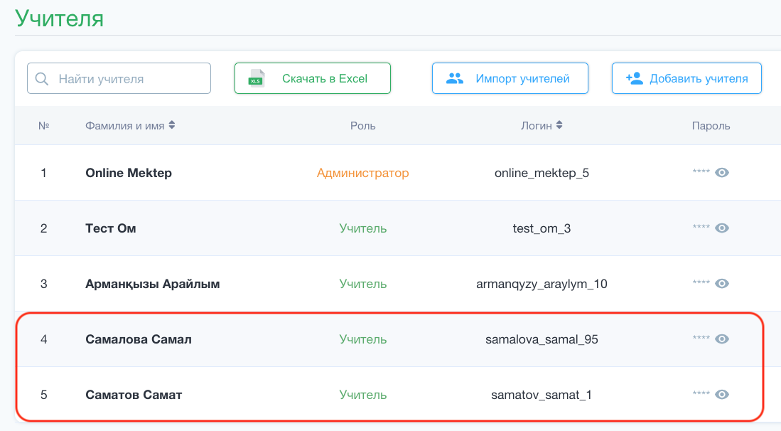Focus the Найти учителя search field
This screenshot has width=781, height=431.
point(119,78)
